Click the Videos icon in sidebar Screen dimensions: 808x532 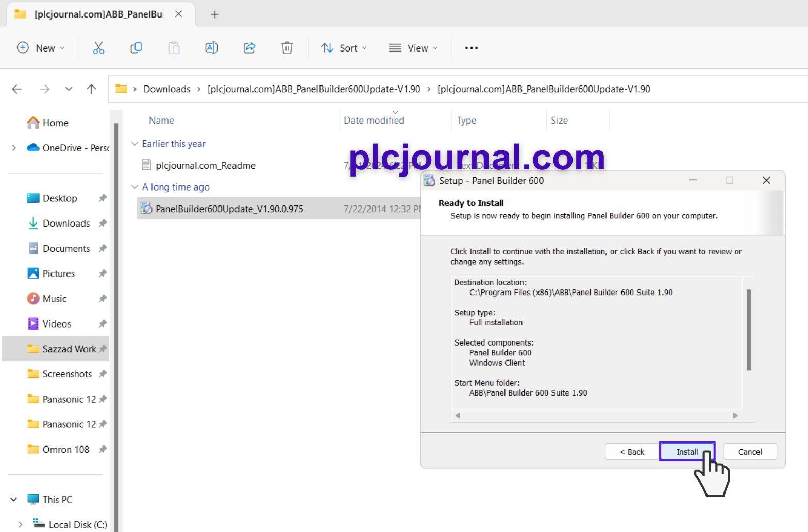pos(33,323)
